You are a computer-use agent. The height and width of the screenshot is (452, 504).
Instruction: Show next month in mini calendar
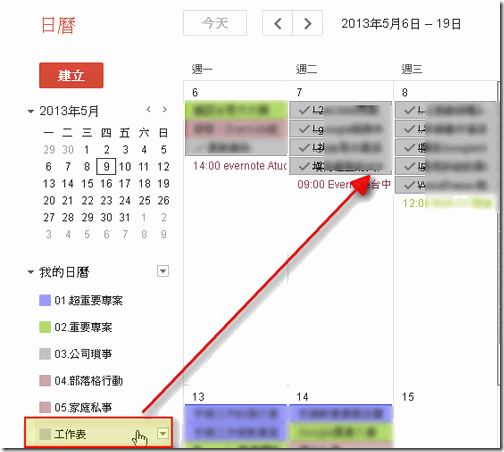pos(164,109)
